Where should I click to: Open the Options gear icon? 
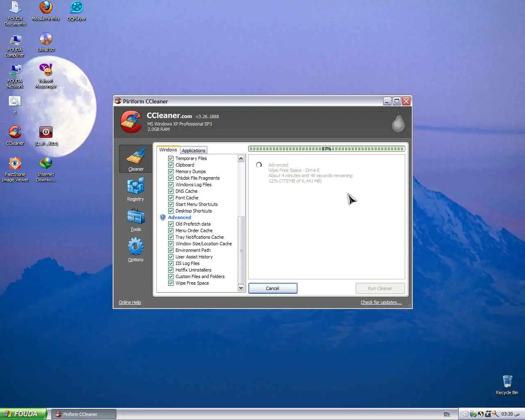[x=135, y=247]
